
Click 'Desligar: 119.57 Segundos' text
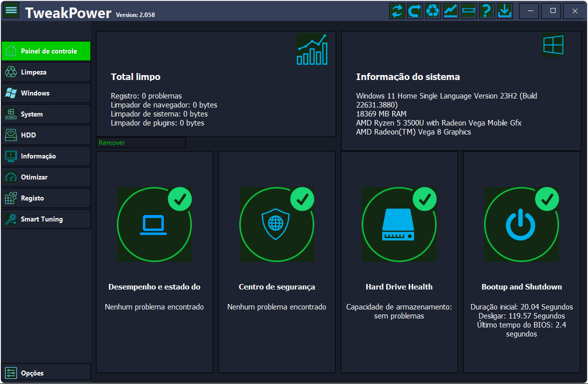(x=522, y=316)
